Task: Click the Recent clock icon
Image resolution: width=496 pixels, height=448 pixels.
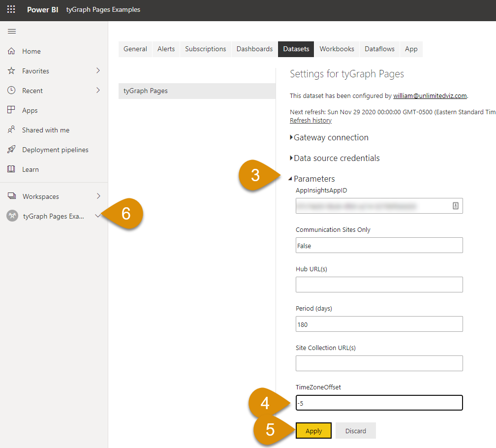Action: click(12, 91)
